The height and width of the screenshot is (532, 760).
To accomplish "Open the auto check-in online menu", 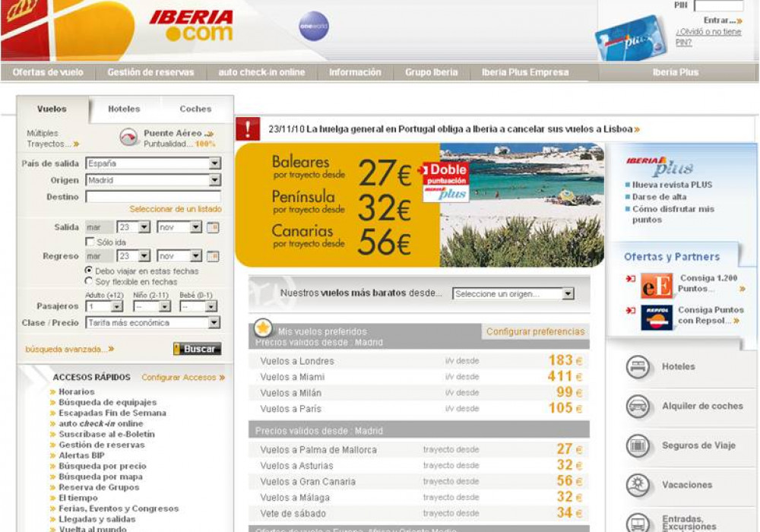I will pos(261,72).
